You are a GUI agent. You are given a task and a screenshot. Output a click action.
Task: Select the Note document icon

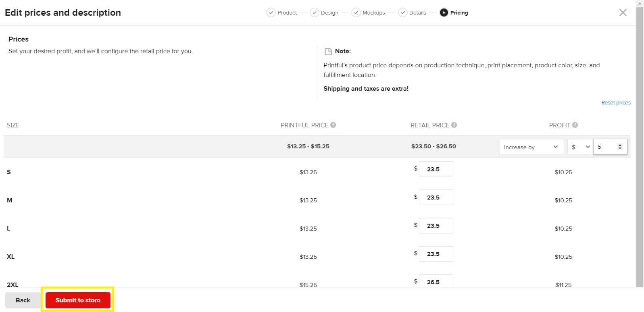(x=328, y=52)
